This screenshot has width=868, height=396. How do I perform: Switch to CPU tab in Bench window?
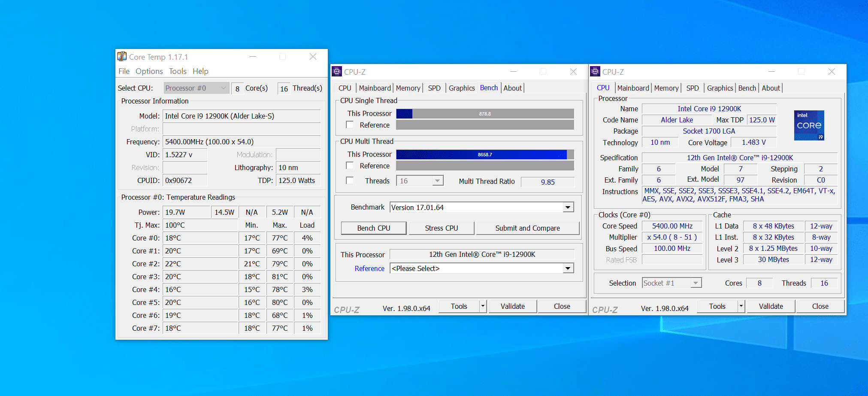pyautogui.click(x=345, y=88)
